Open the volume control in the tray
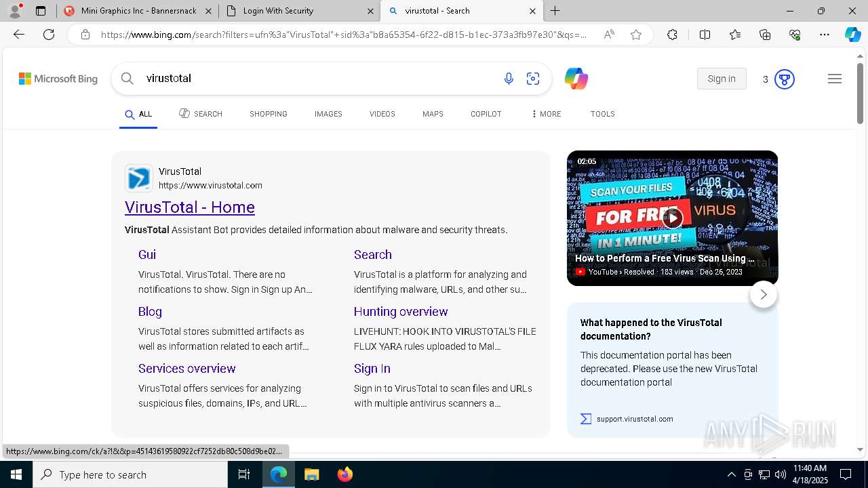Screen dimensions: 868x488 (781, 474)
